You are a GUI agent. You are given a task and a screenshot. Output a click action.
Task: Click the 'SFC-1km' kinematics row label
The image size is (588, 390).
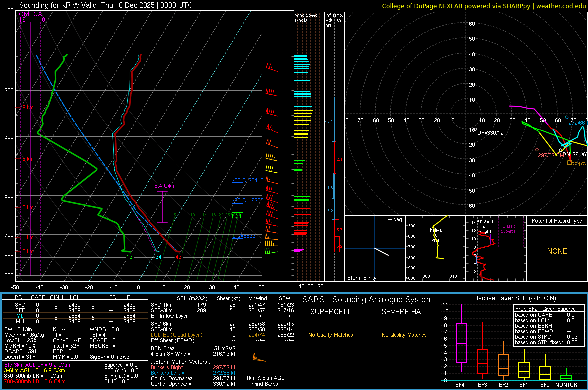tap(162, 305)
